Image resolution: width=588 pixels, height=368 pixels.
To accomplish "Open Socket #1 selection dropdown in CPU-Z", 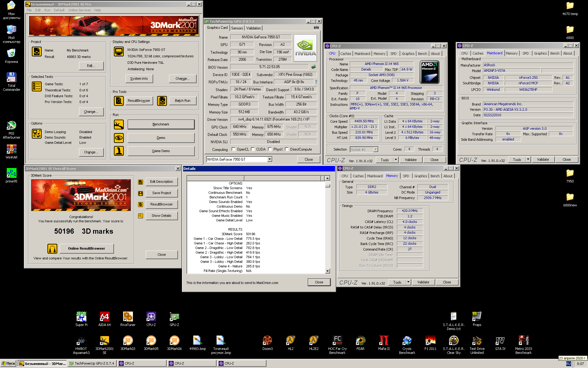I will coord(375,150).
